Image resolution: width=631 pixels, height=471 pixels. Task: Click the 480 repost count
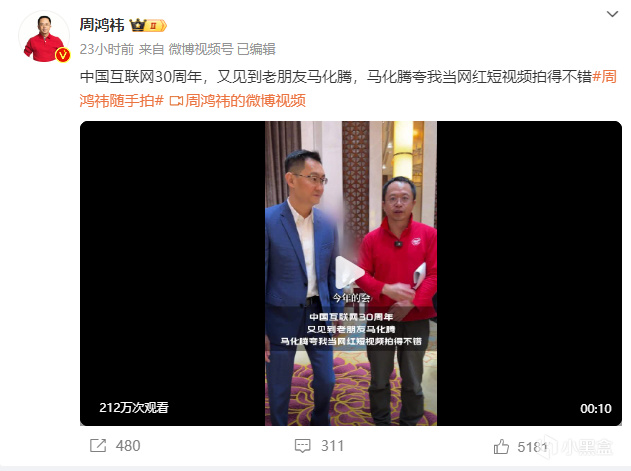click(x=128, y=446)
